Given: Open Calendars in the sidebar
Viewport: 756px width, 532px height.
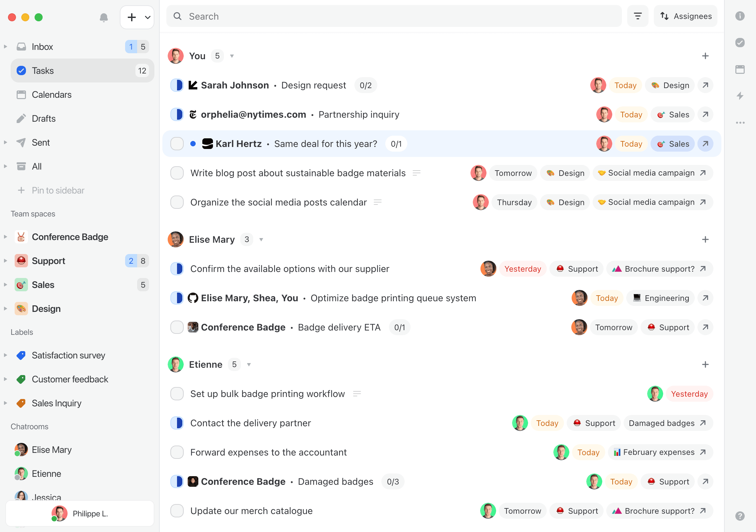Looking at the screenshot, I should [x=52, y=94].
